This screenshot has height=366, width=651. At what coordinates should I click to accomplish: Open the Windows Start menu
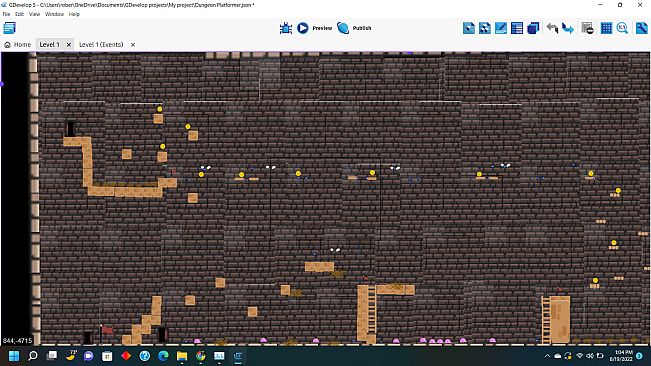(14, 356)
